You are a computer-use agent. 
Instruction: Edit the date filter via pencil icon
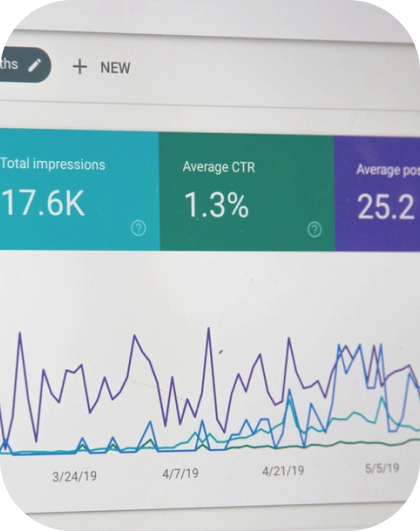click(x=35, y=65)
